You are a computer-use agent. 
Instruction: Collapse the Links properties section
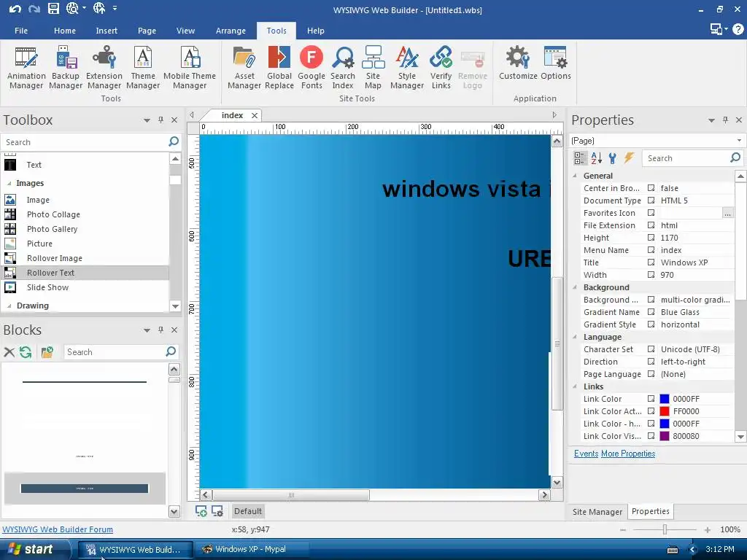click(x=575, y=386)
